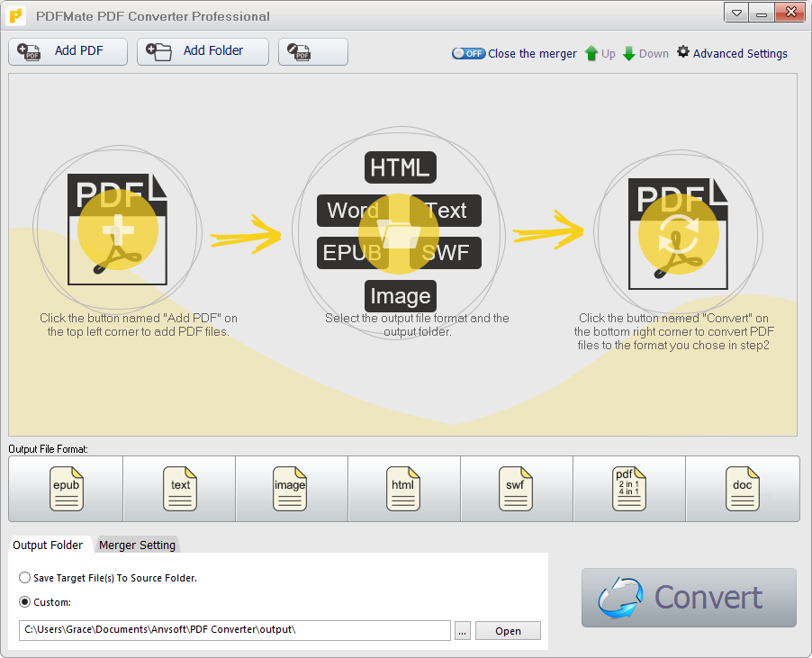This screenshot has height=658, width=812.
Task: Move file down with green Down arrow
Action: (645, 53)
